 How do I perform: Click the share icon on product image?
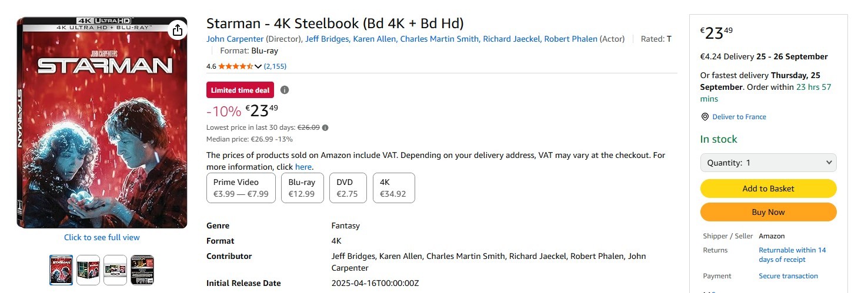pyautogui.click(x=178, y=30)
